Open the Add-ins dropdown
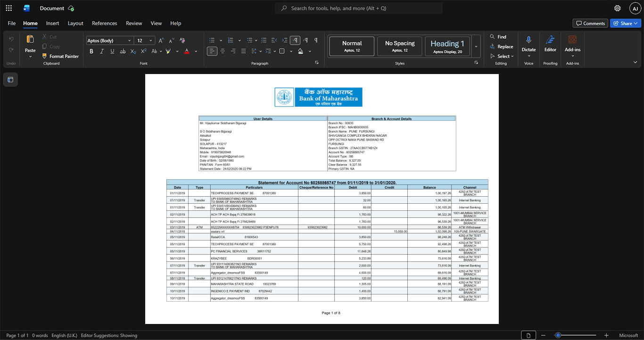Screen dimensions: 644x340 pos(572,56)
